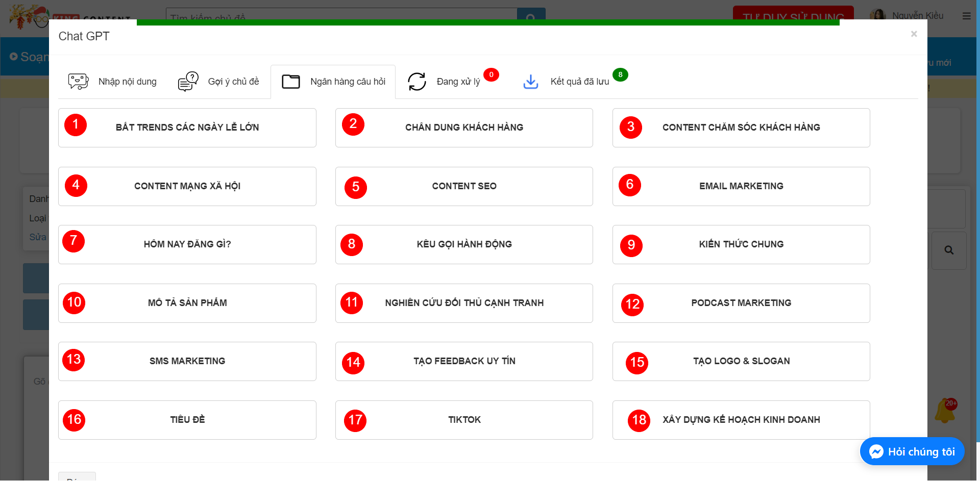Select the PODCAST MARKETING category

[741, 303]
